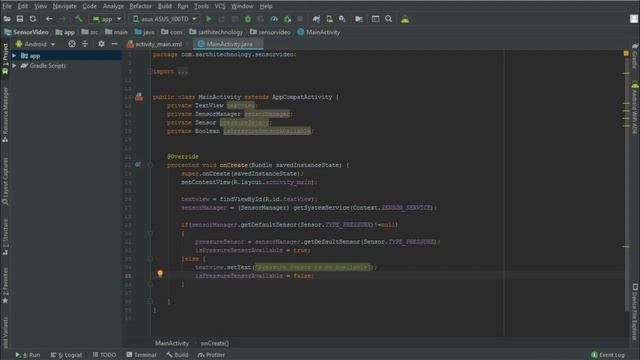Open the Logcat tool window button

[x=66, y=355]
